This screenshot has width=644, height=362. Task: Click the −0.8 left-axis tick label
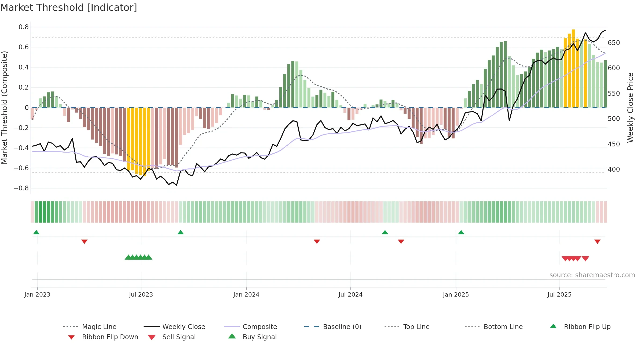click(21, 188)
